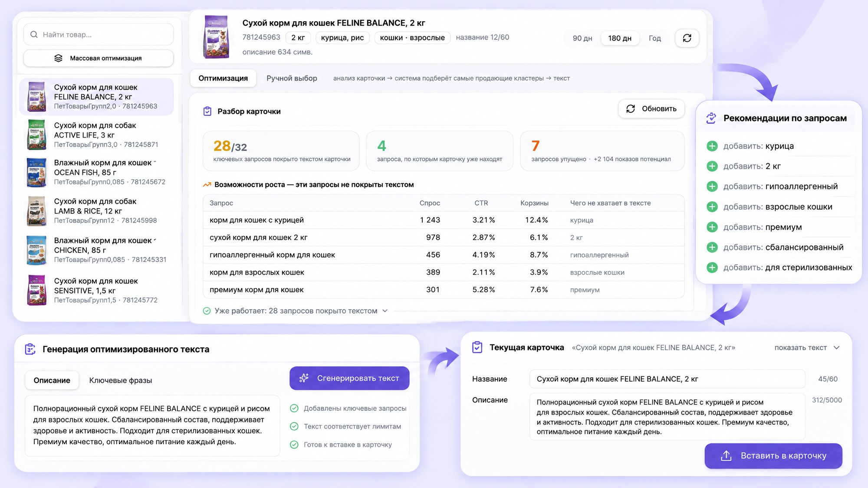Click the growth trend arrow icon
Viewport: 868px width, 488px height.
click(x=207, y=185)
